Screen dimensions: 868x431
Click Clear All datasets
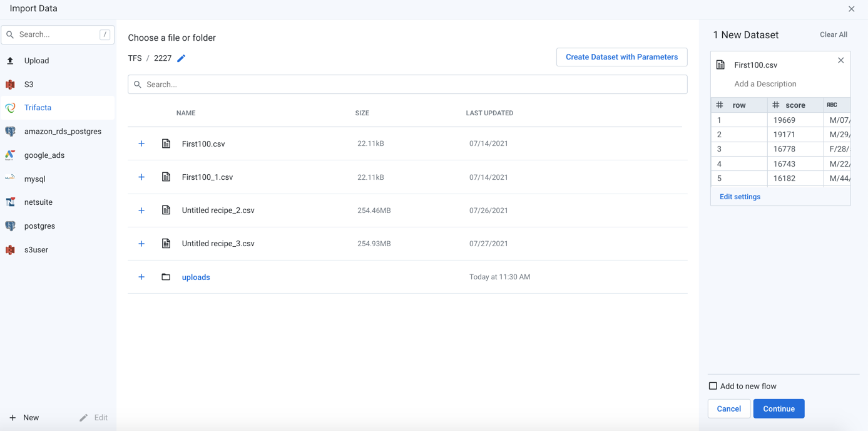[833, 35]
